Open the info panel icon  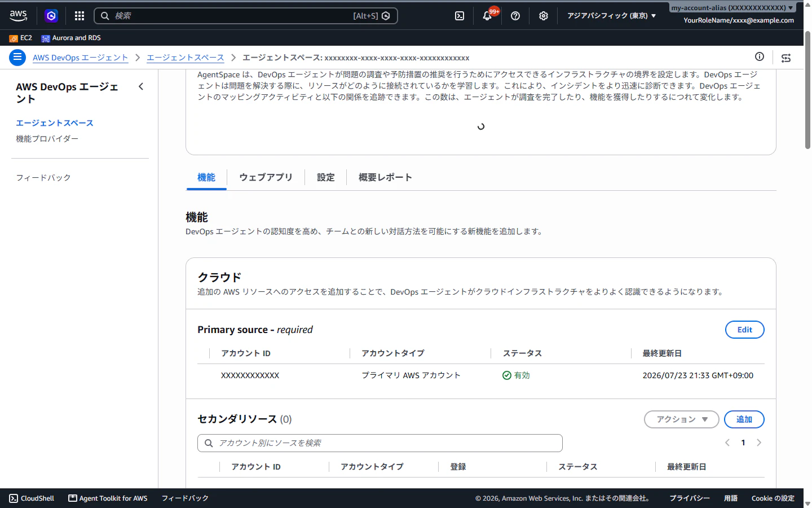760,56
